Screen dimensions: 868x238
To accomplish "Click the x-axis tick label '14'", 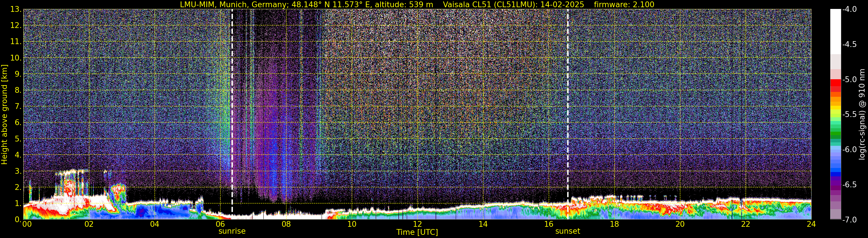I will 483,224.
